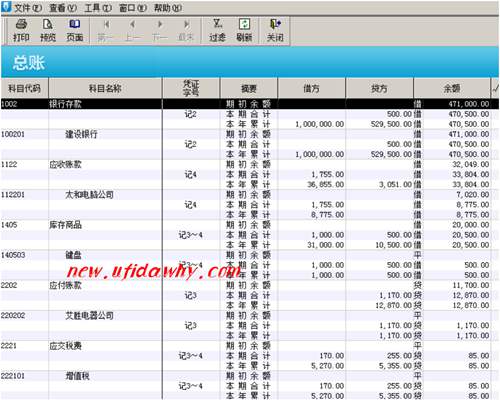Click the 借方 column header
Image resolution: width=500 pixels, height=402 pixels.
coord(311,88)
